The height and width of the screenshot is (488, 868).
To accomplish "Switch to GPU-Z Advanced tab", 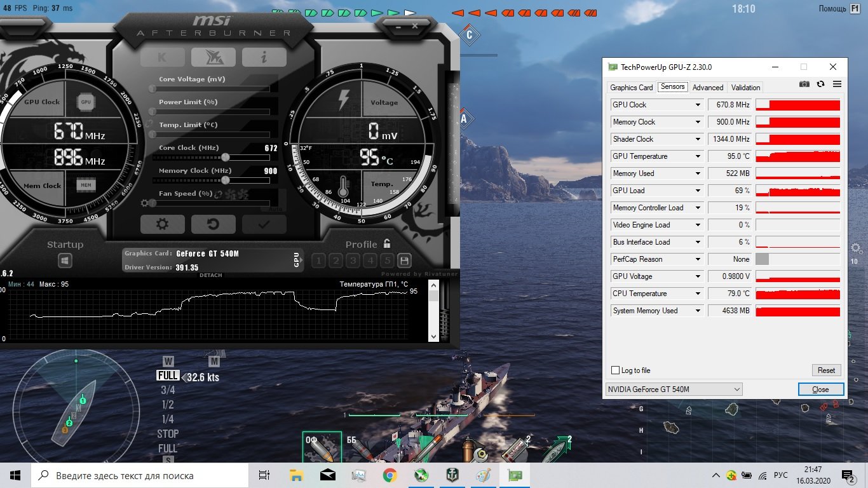I will 708,88.
